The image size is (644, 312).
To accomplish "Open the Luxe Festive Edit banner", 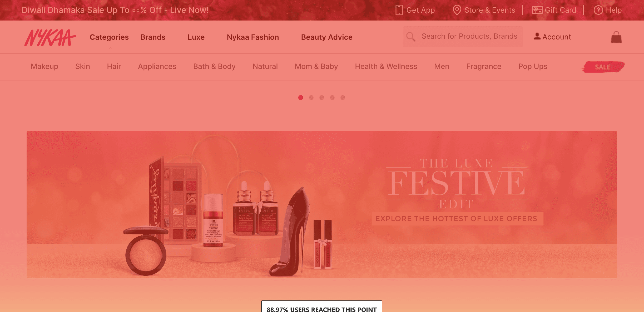I will [322, 204].
